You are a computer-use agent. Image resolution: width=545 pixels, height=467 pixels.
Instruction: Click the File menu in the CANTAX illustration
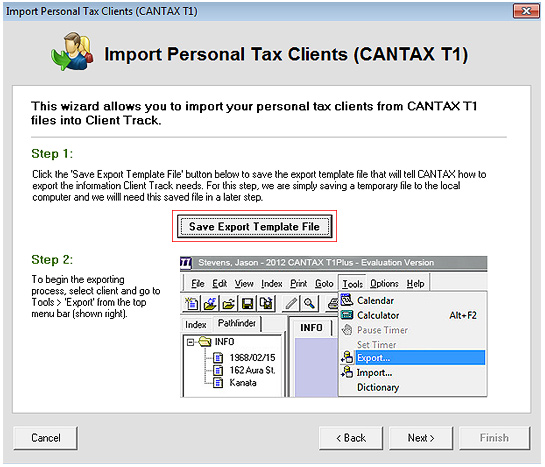[x=198, y=284]
